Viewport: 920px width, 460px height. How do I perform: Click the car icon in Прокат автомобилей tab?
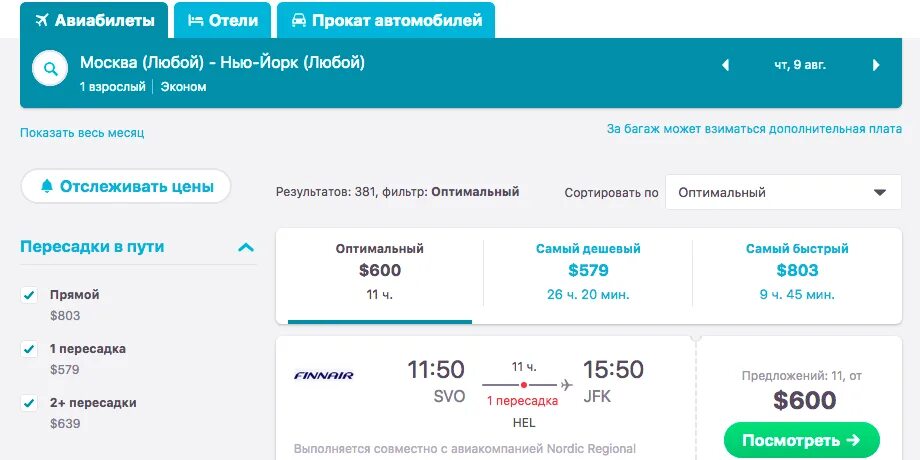[299, 21]
